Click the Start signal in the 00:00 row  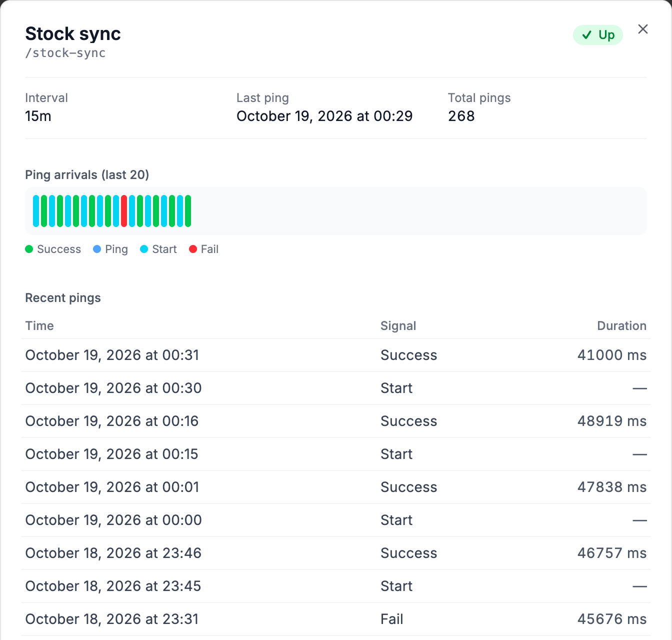(x=396, y=520)
